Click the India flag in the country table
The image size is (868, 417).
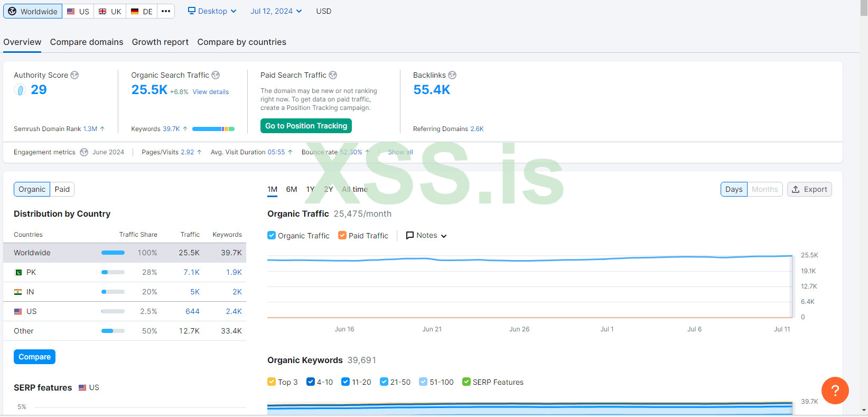(x=18, y=292)
